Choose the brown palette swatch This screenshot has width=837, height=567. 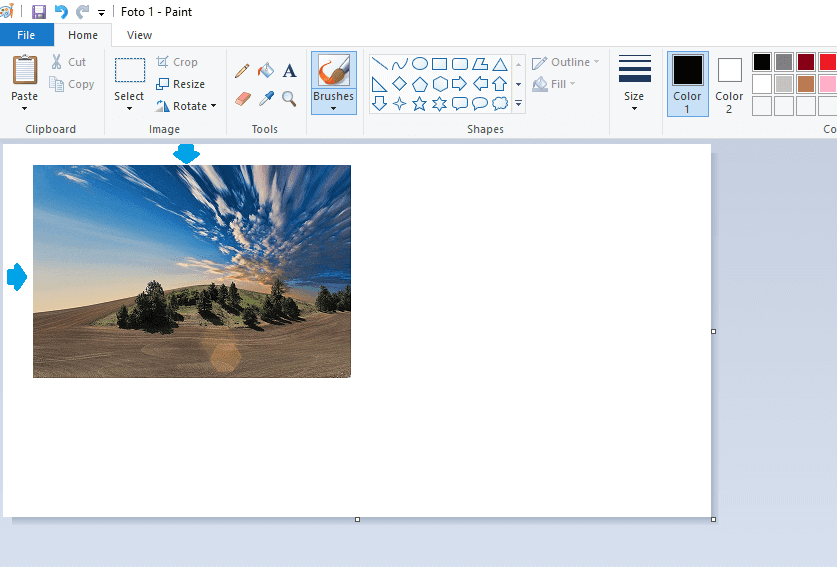tap(806, 84)
